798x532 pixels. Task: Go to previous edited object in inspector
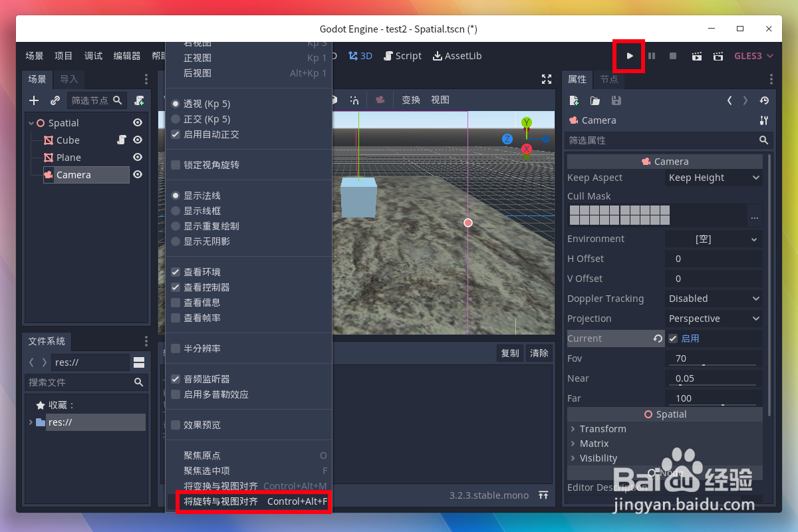coord(730,100)
